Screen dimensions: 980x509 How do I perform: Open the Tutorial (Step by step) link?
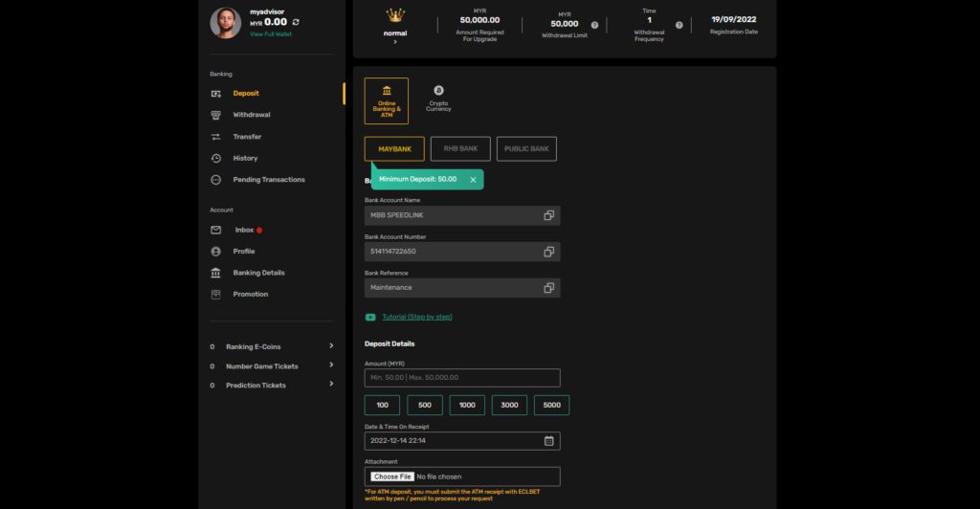417,317
